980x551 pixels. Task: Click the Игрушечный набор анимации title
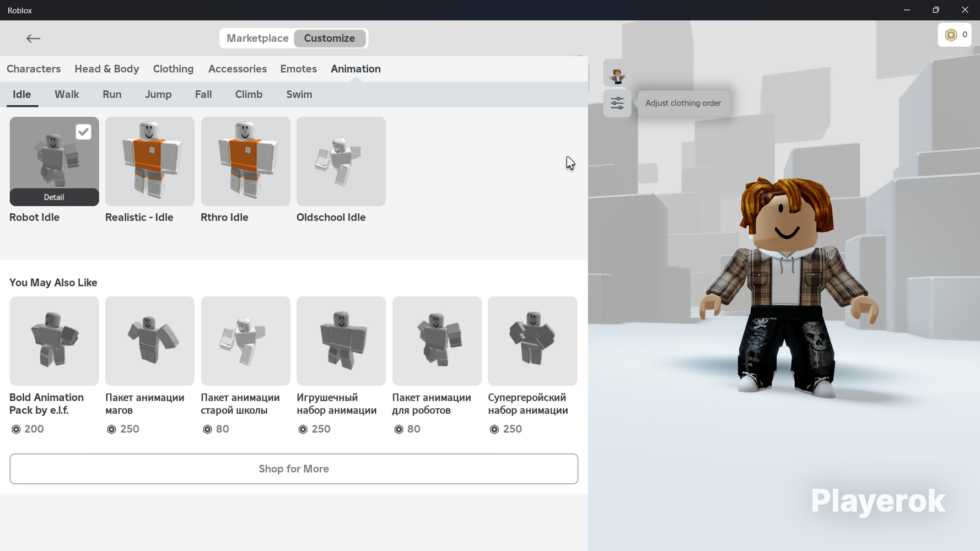[x=337, y=404]
